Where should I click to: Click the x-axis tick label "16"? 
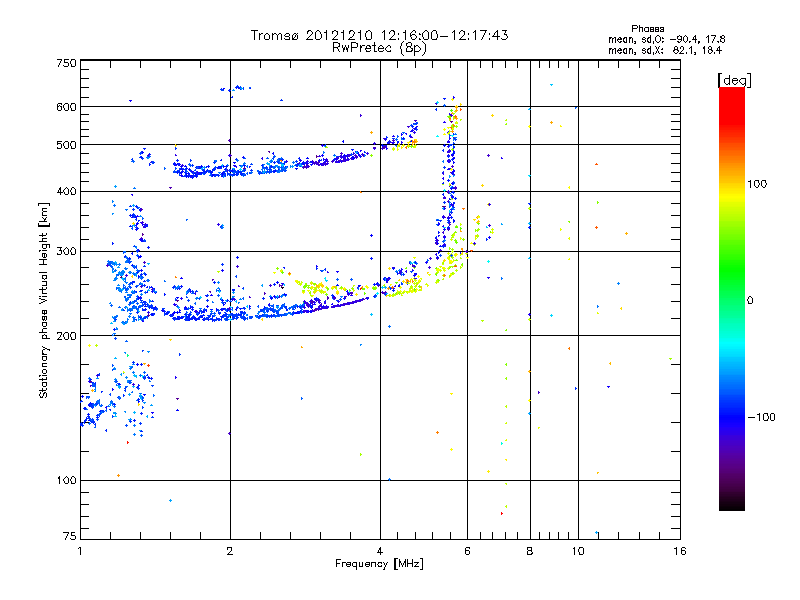coord(680,551)
